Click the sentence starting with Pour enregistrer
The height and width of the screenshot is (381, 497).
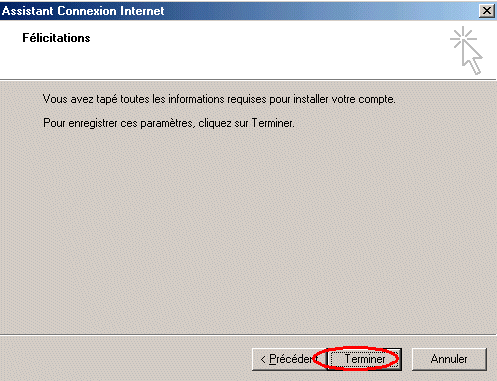(169, 123)
